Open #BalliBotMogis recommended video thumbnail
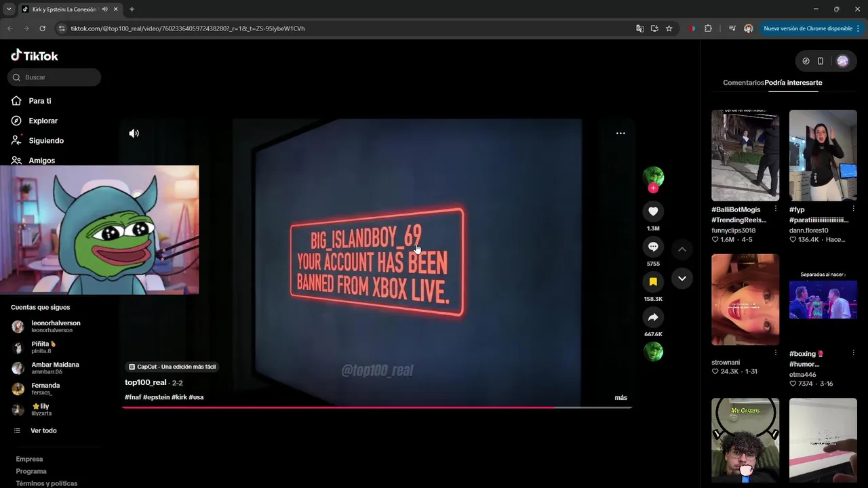Viewport: 868px width, 488px height. click(x=745, y=155)
